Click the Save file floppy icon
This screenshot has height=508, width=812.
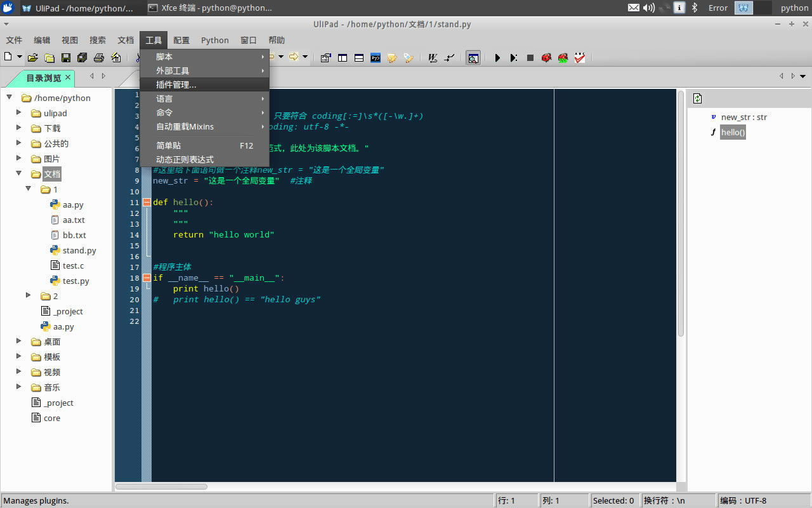[65, 58]
